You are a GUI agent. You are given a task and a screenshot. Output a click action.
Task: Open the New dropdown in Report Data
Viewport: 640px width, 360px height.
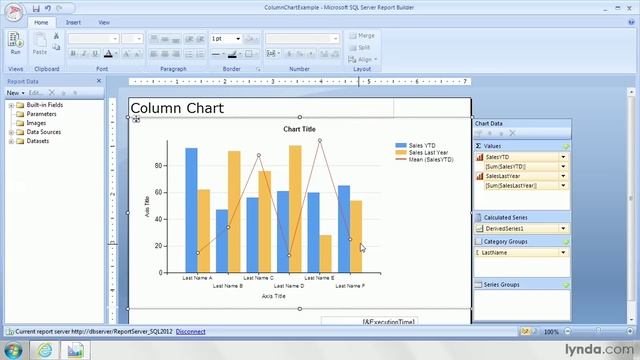(x=15, y=93)
